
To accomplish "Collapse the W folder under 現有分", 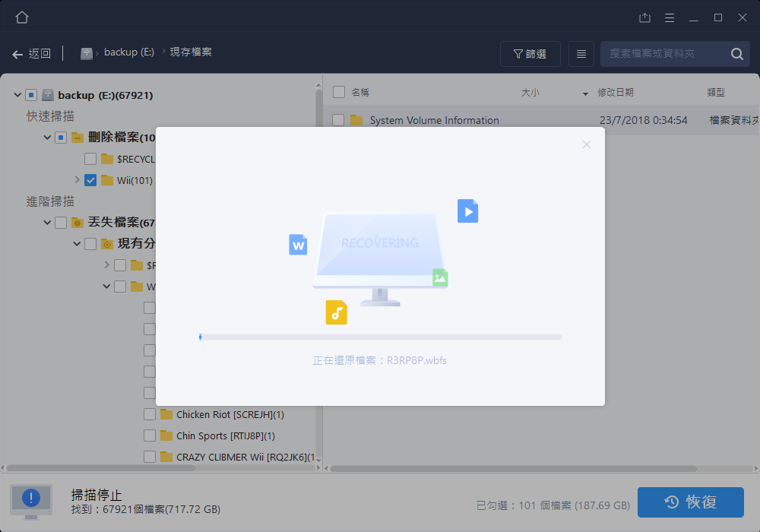I will [x=106, y=287].
